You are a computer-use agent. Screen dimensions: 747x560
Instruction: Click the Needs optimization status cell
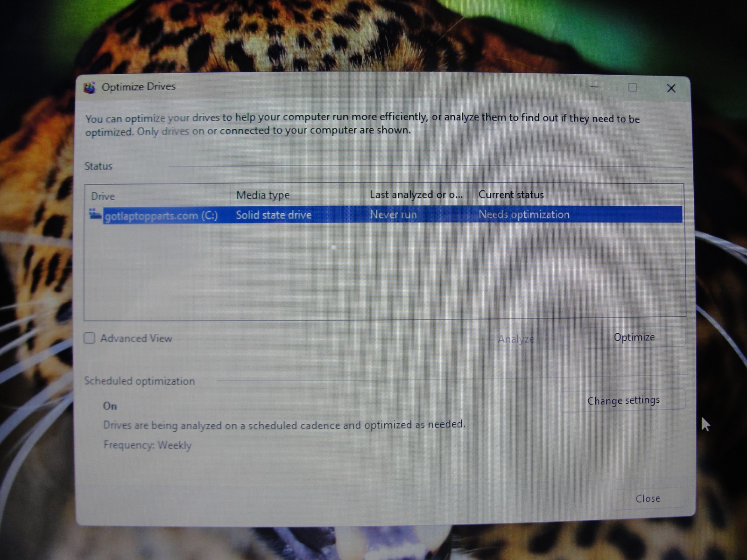point(524,214)
